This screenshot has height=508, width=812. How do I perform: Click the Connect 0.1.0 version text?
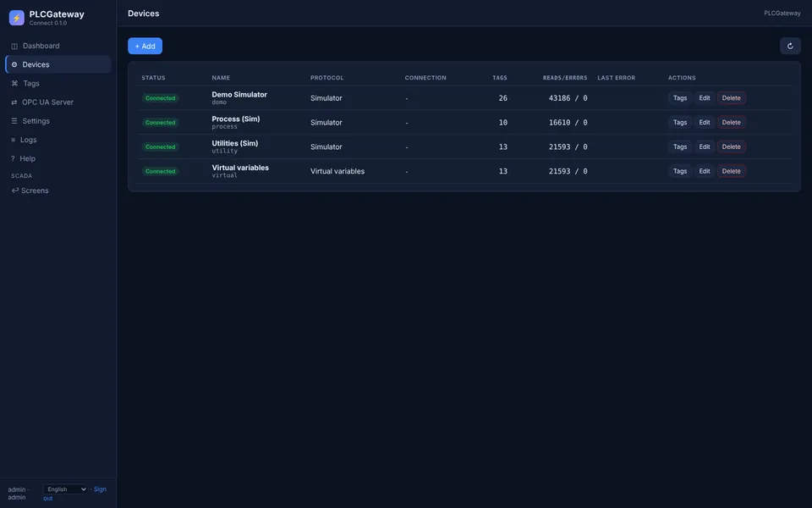[x=47, y=23]
